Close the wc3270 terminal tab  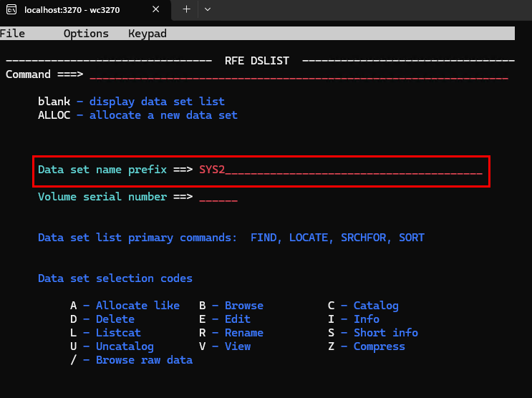coord(155,9)
